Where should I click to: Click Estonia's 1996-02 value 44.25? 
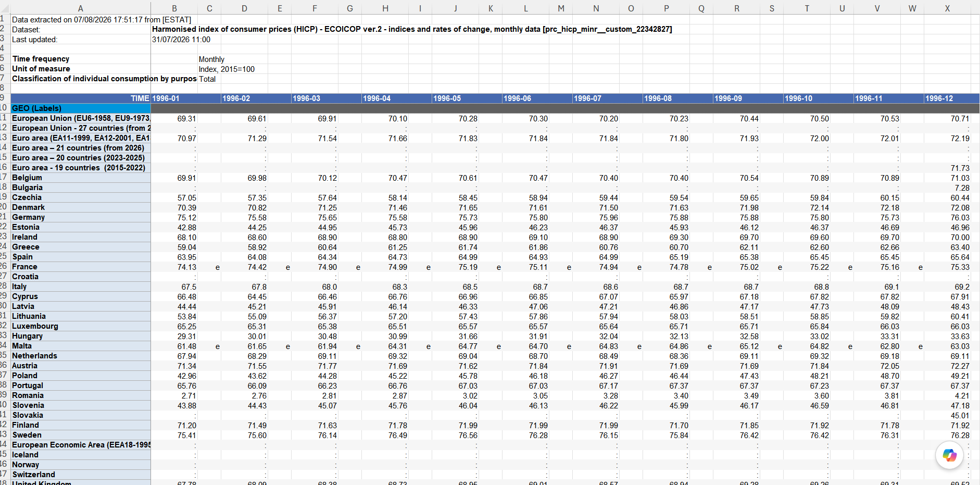coord(245,228)
